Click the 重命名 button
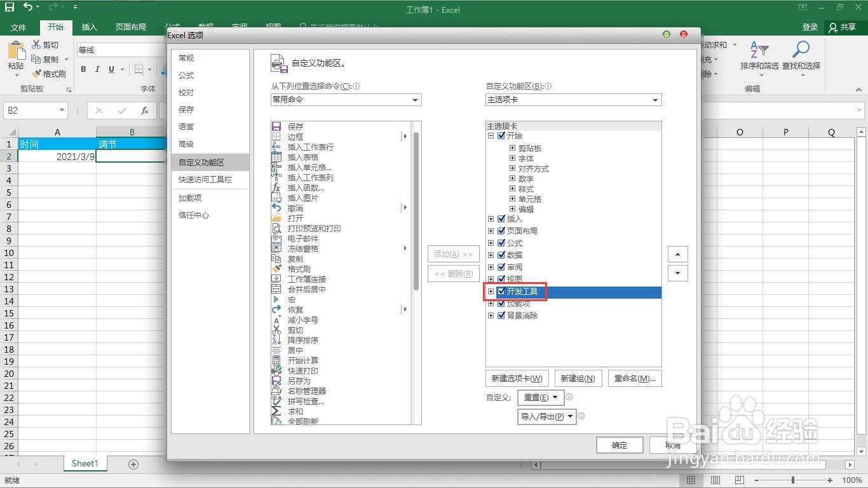868x488 pixels. [x=635, y=378]
